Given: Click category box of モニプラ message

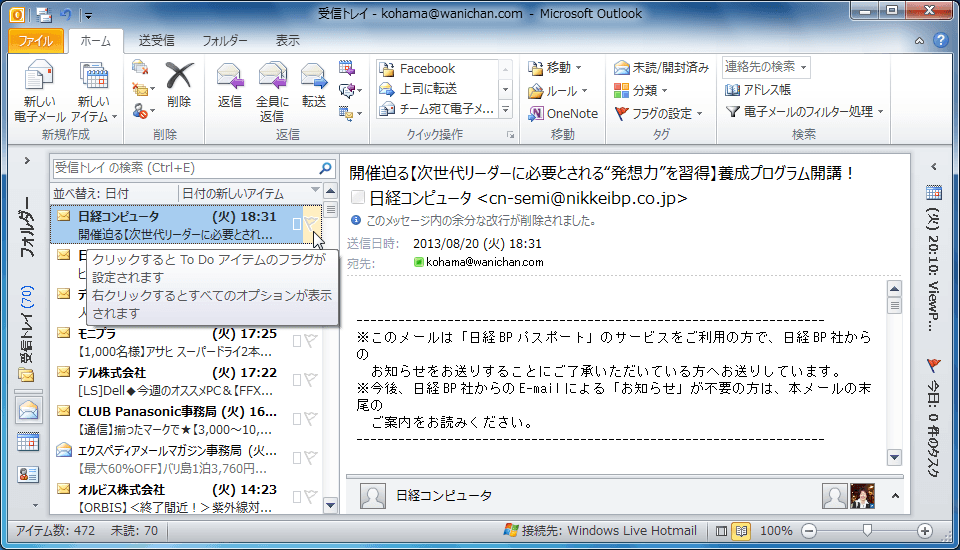Looking at the screenshot, I should pyautogui.click(x=297, y=341).
